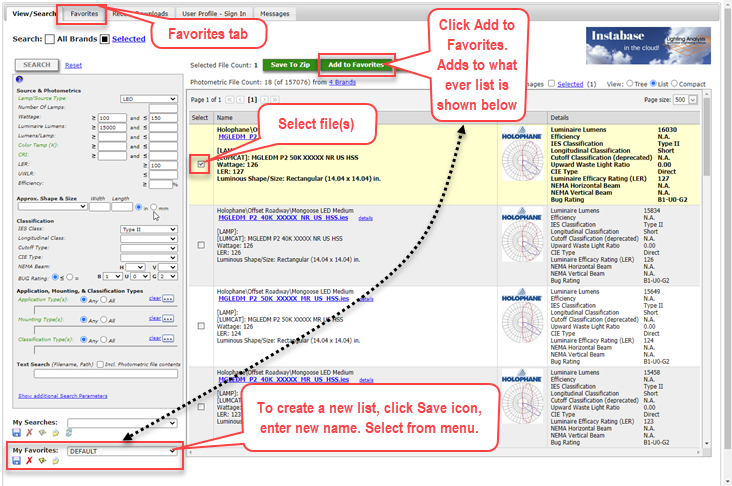Click Luminaire Lumens minimum field showing 15000
This screenshot has height=486, width=732.
(112, 127)
